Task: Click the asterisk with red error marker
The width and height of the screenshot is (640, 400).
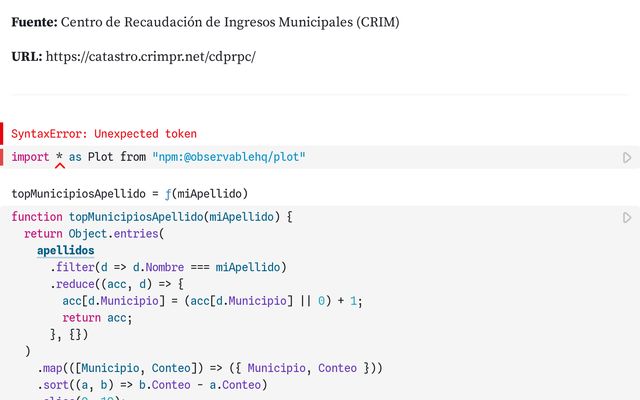Action: pyautogui.click(x=59, y=158)
